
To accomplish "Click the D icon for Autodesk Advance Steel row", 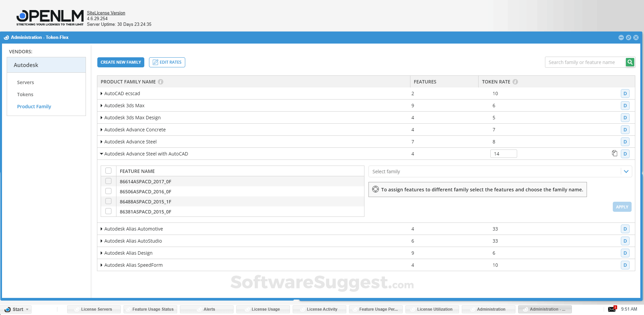I will 625,142.
